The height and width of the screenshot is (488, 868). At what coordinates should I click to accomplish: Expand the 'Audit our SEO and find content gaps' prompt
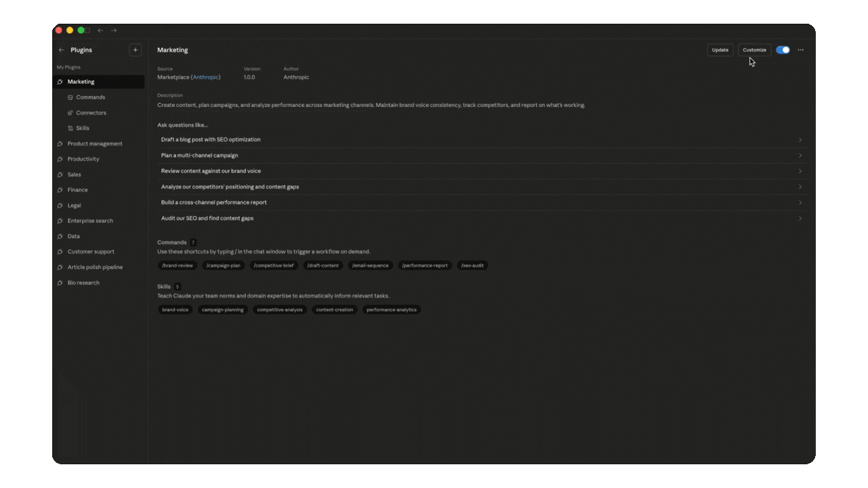coord(800,218)
